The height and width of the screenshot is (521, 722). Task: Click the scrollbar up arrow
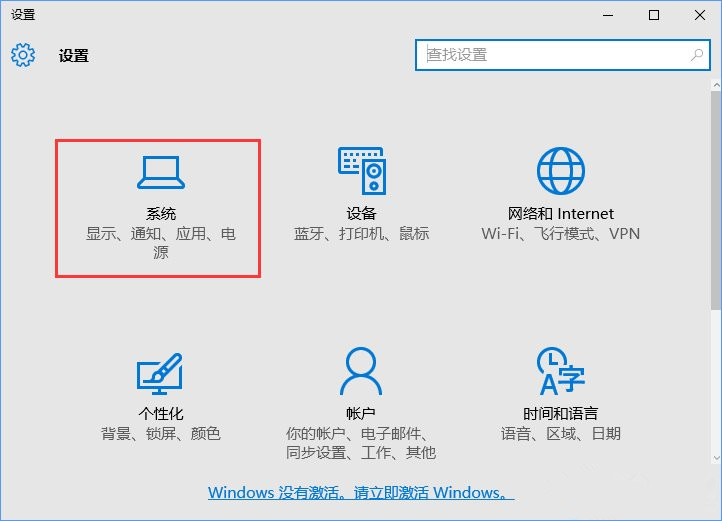tap(716, 85)
